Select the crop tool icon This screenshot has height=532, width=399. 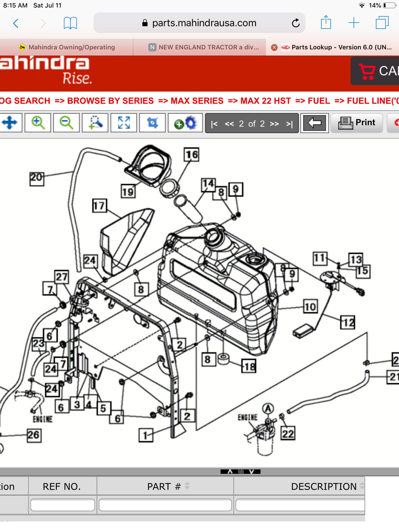pyautogui.click(x=152, y=123)
